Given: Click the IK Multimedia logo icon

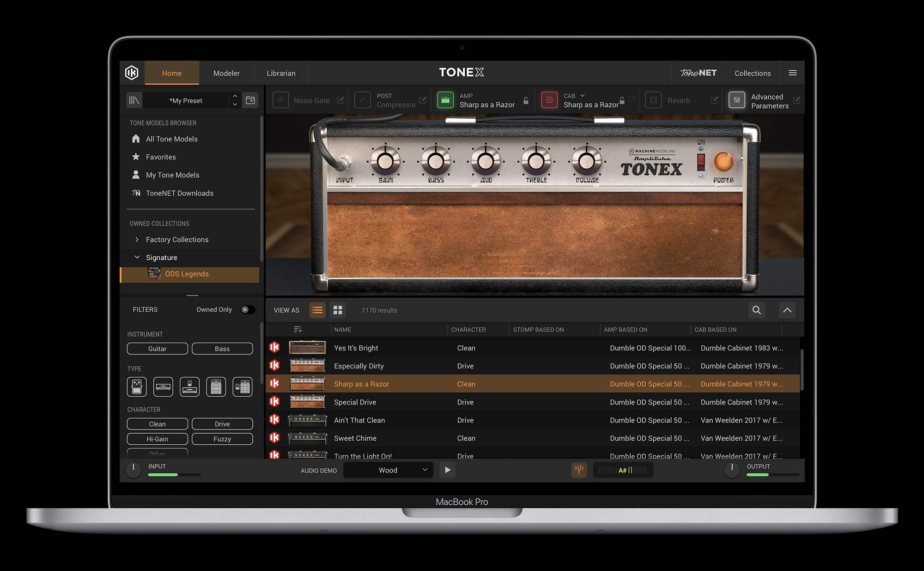Looking at the screenshot, I should [132, 73].
